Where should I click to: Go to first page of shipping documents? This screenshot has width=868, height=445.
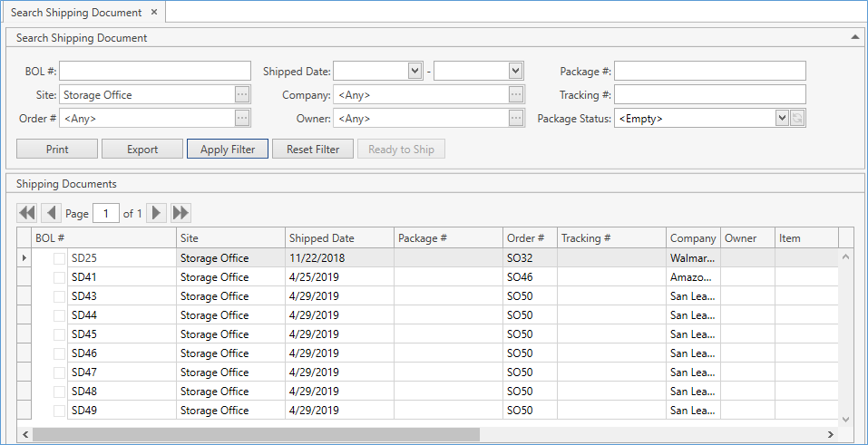27,213
